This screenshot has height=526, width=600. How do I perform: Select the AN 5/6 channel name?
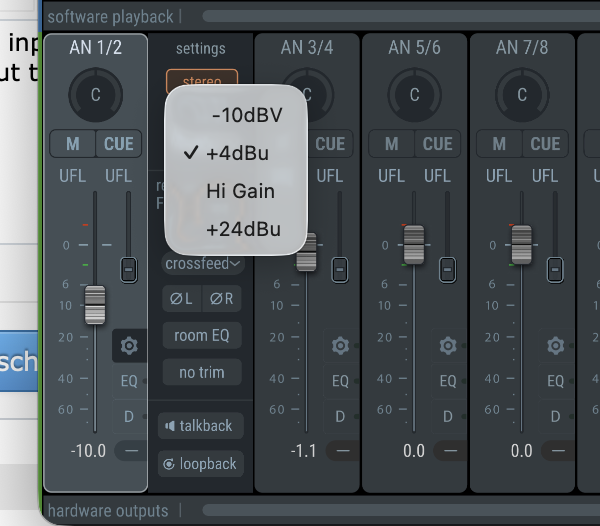click(414, 48)
